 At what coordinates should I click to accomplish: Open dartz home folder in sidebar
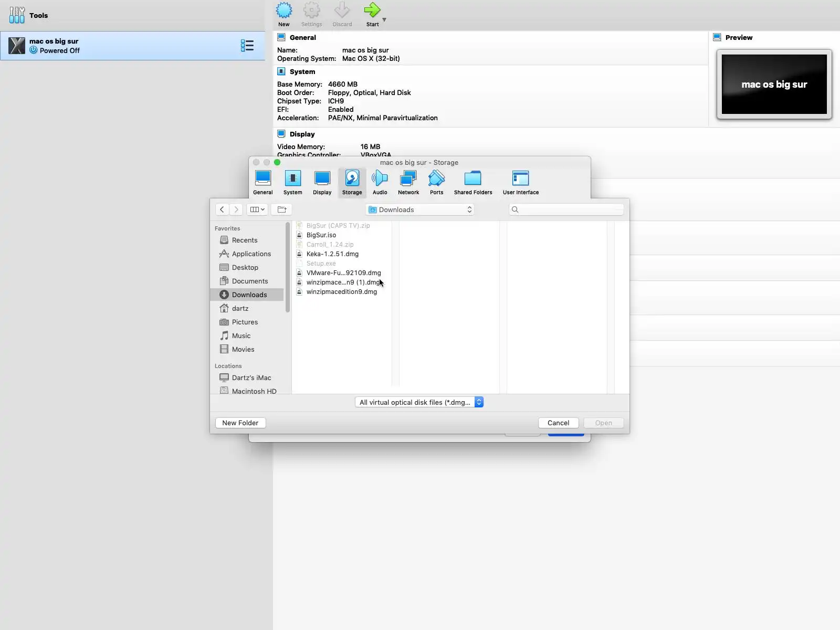click(247, 308)
